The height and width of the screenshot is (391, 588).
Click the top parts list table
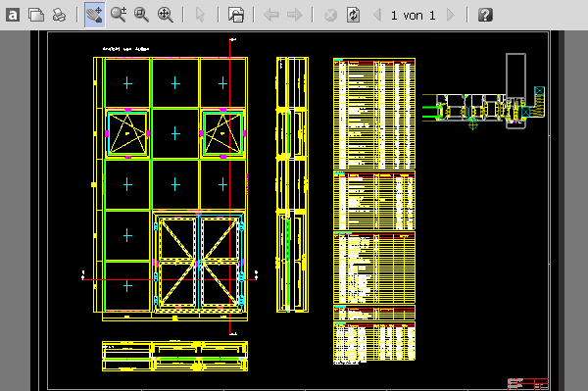point(374,114)
